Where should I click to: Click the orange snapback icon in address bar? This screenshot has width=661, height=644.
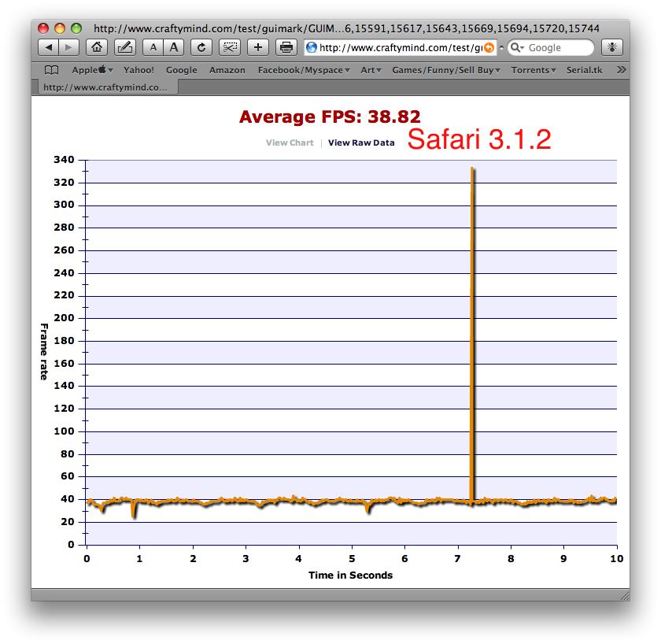[x=489, y=48]
